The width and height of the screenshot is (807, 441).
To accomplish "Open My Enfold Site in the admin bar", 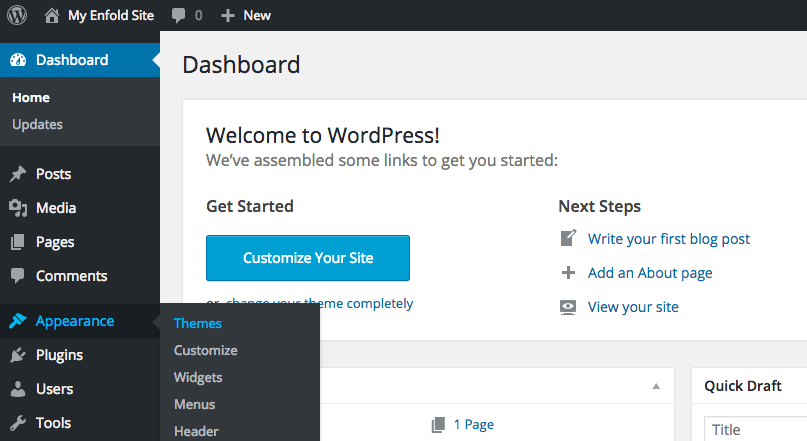I will [111, 15].
